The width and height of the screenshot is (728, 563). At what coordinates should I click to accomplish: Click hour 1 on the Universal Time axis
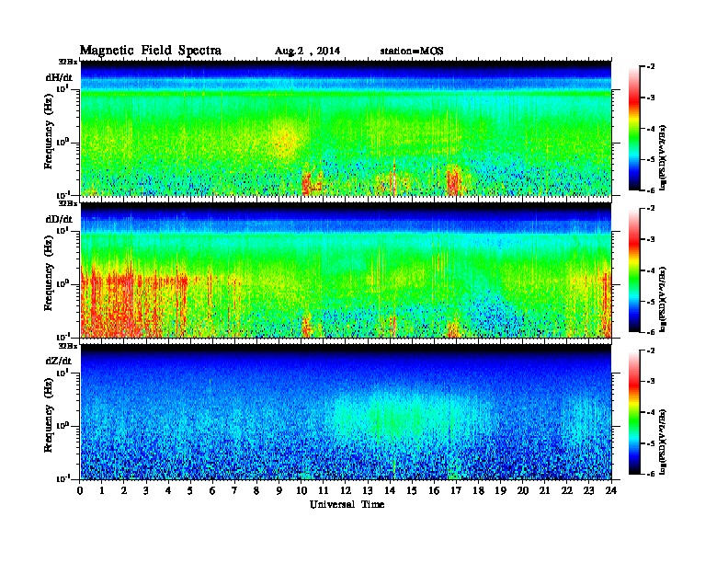[102, 490]
